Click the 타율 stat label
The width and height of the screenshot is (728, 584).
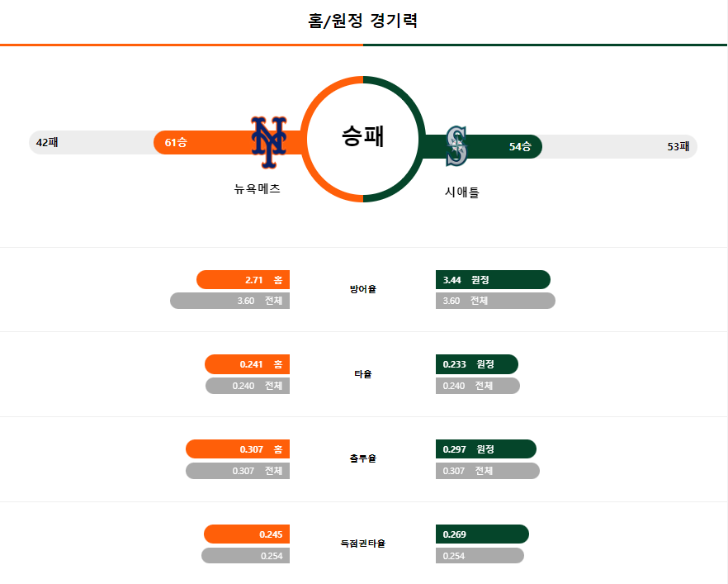pyautogui.click(x=363, y=374)
